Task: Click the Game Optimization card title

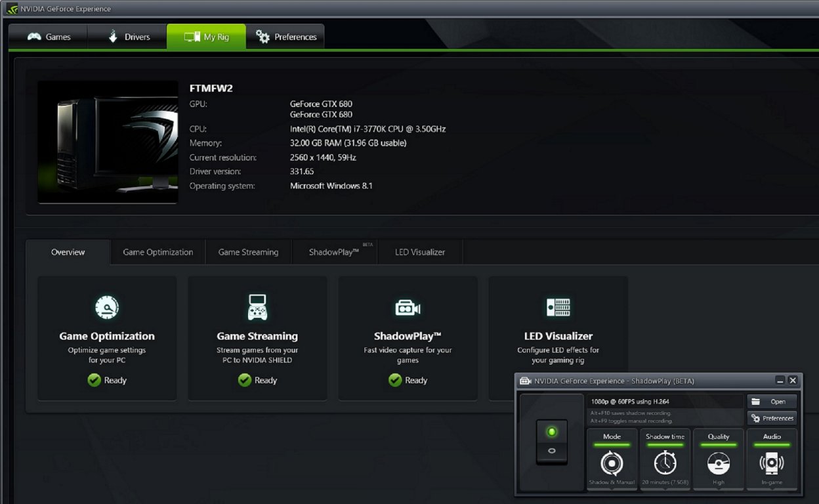Action: pos(107,336)
